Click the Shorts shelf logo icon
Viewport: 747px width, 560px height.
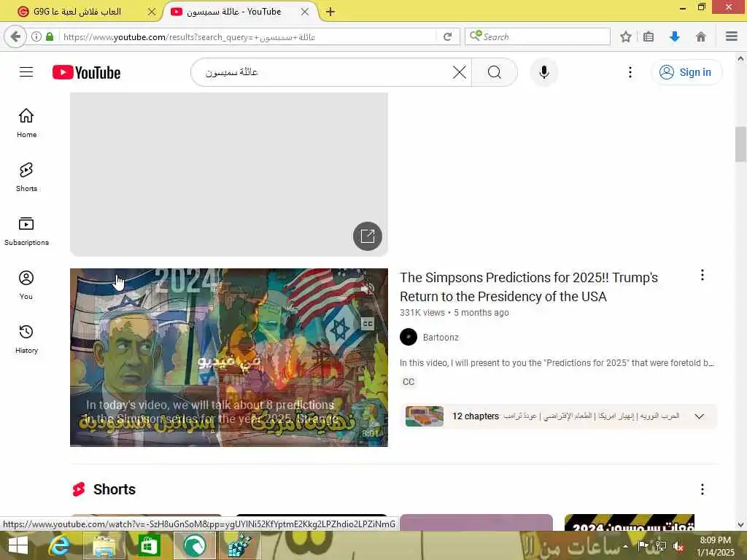(79, 489)
